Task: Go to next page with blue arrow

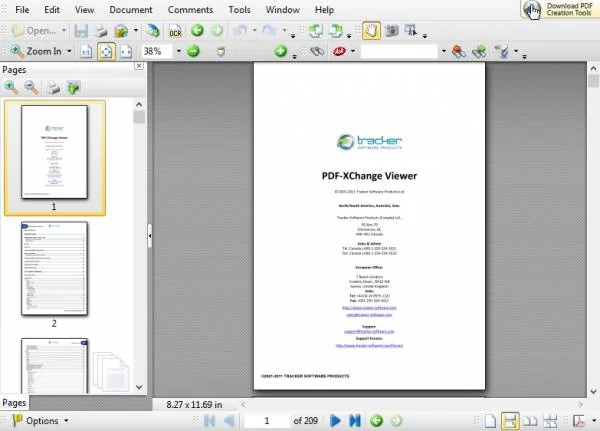Action: pos(335,421)
